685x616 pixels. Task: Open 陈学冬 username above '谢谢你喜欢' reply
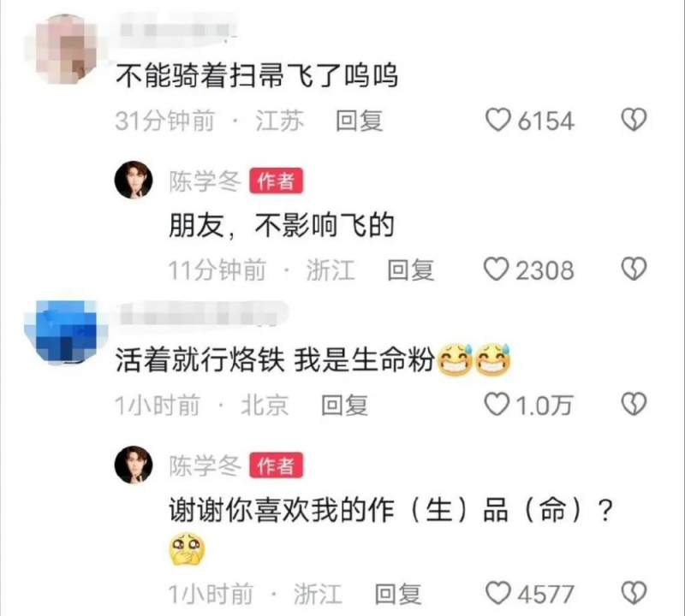pyautogui.click(x=205, y=465)
